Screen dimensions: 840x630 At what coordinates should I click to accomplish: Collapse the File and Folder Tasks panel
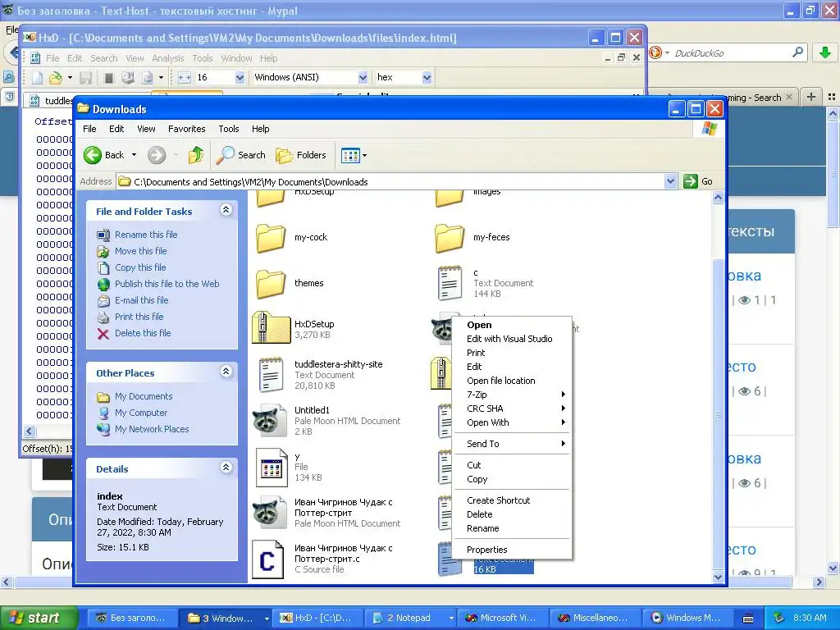226,210
